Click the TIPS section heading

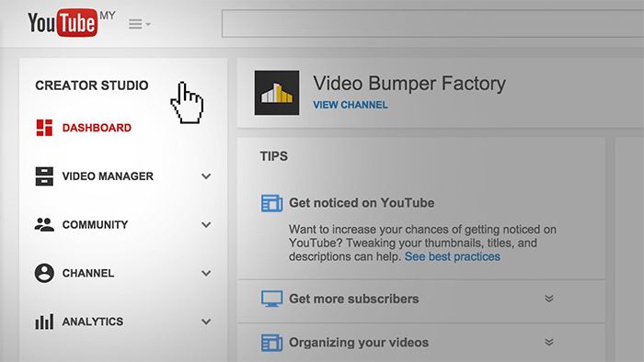point(274,156)
